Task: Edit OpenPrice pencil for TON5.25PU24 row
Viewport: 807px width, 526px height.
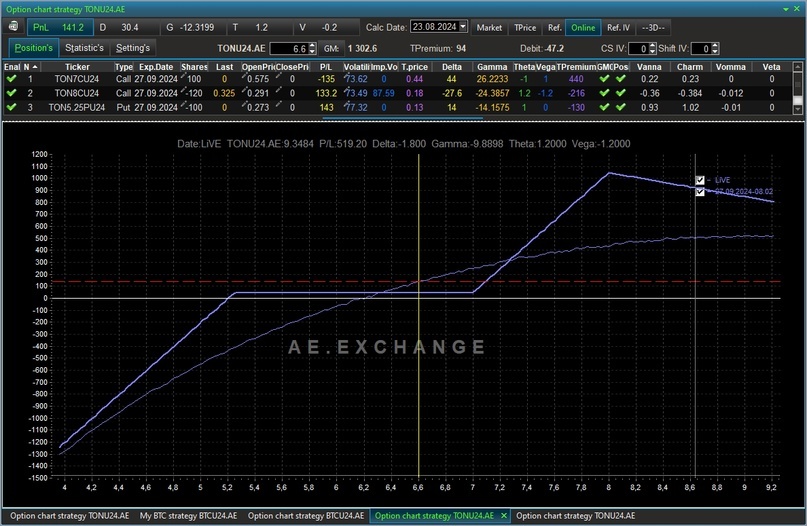Action: tap(244, 104)
